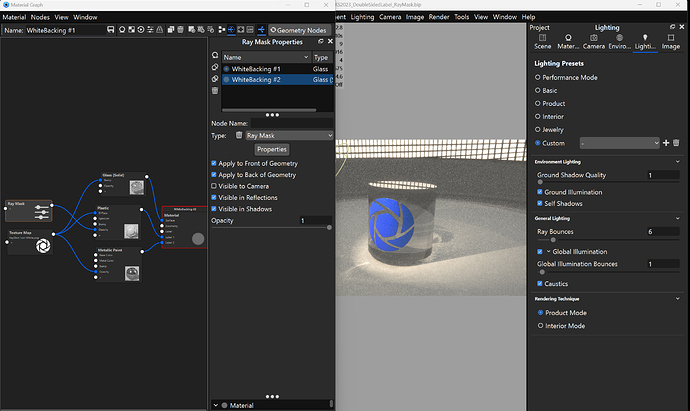The height and width of the screenshot is (411, 690).
Task: Open the Type Ray Mask dropdown
Action: tap(289, 136)
